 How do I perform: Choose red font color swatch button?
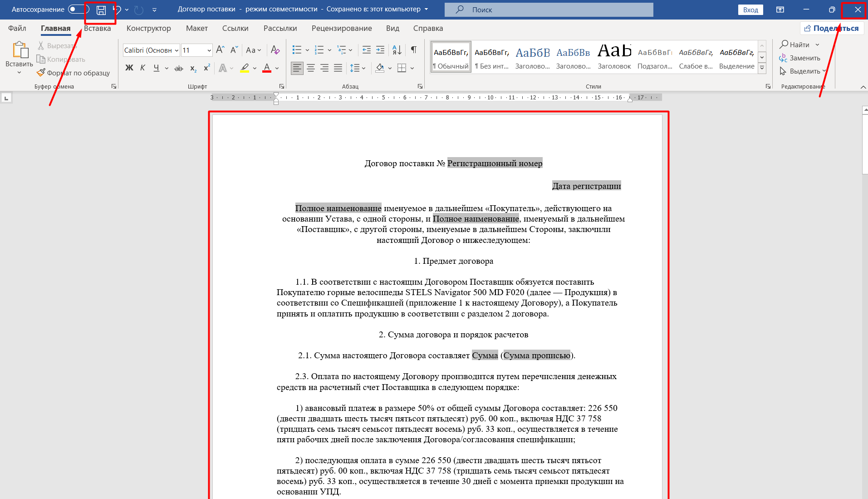click(267, 68)
